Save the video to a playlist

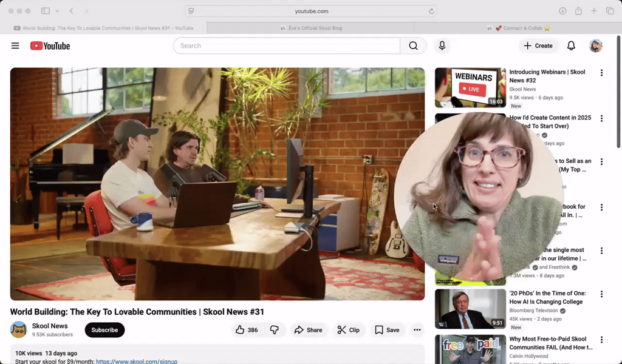[x=387, y=330]
